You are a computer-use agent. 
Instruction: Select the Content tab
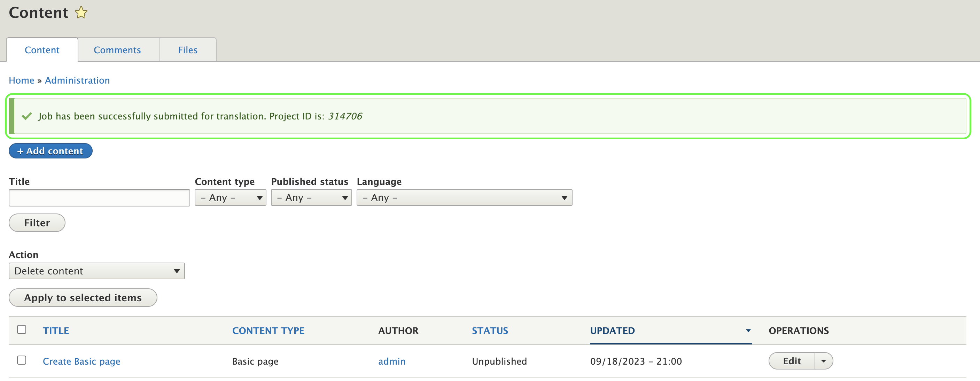(42, 50)
